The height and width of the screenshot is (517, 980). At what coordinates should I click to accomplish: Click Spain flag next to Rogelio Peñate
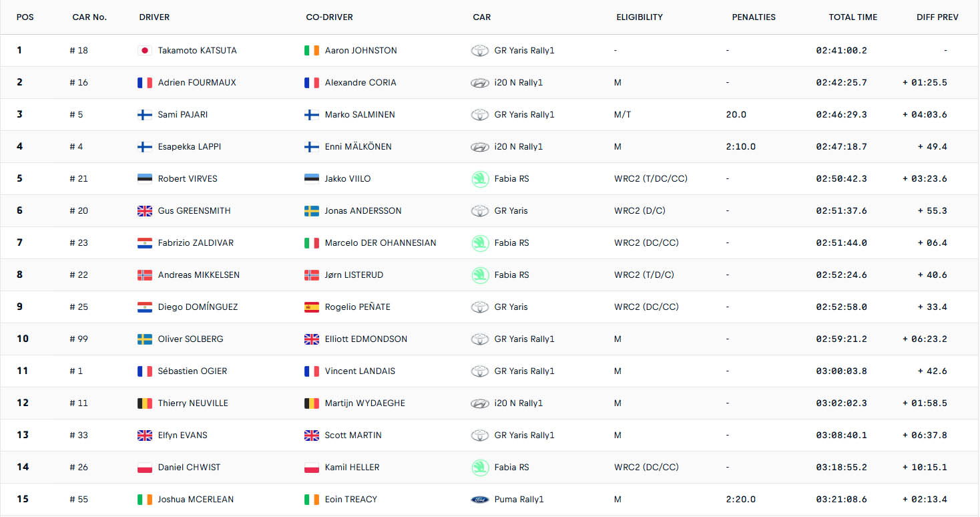point(311,307)
